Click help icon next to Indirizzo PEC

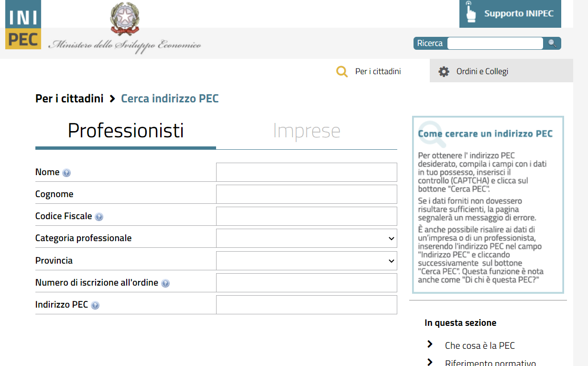click(95, 305)
